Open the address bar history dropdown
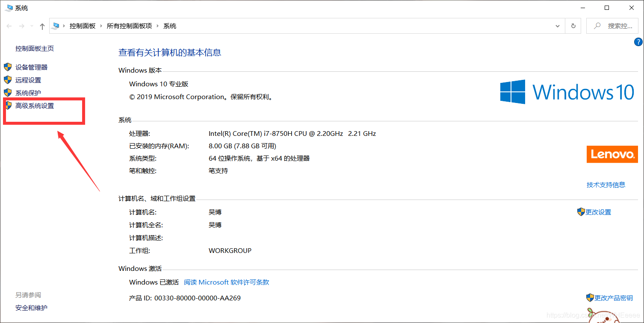The width and height of the screenshot is (644, 323). 557,26
